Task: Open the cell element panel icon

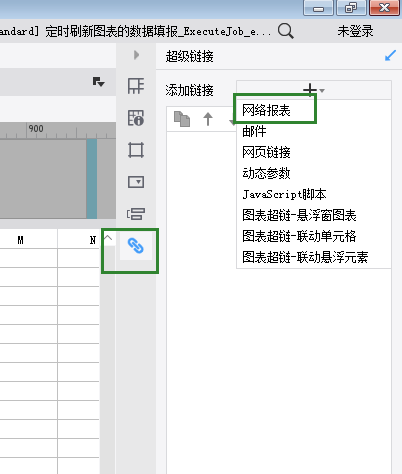Action: (x=136, y=86)
